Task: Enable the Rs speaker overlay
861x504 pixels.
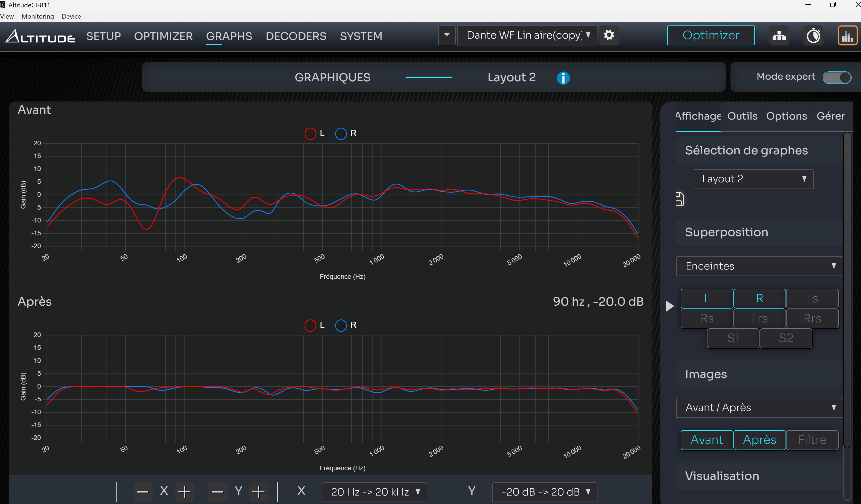Action: pyautogui.click(x=707, y=318)
